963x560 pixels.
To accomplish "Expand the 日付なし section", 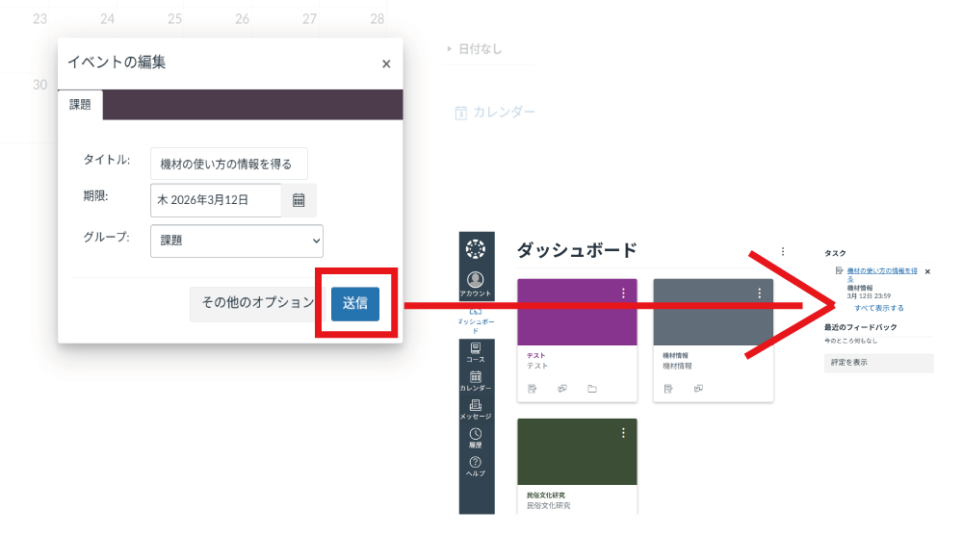I will (449, 48).
